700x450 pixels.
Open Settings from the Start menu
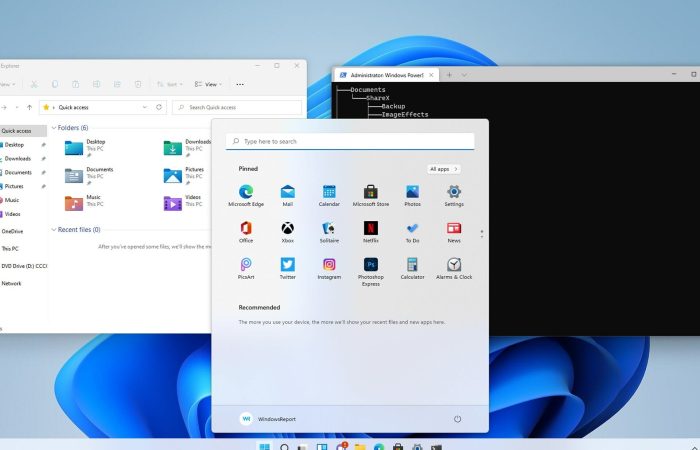coord(454,196)
